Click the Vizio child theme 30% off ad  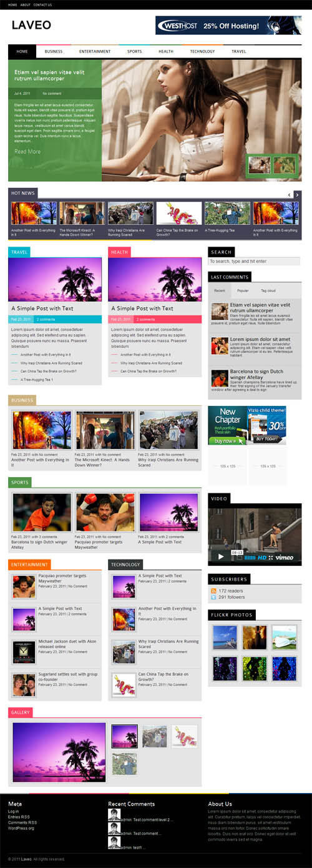267,425
